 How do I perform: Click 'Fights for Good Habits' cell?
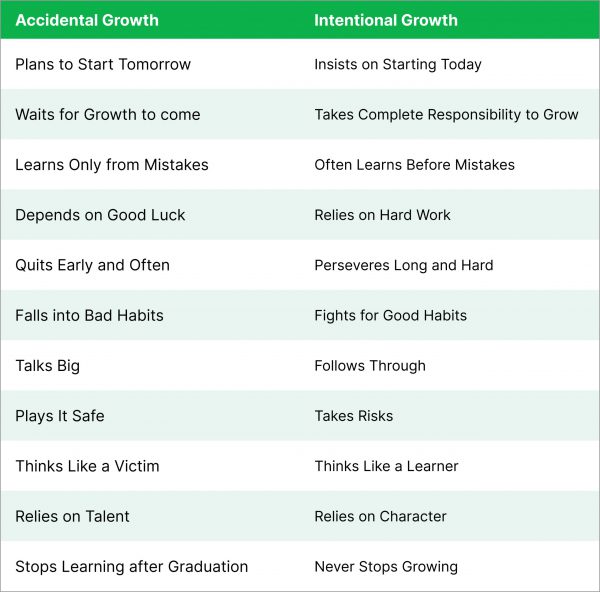point(390,315)
